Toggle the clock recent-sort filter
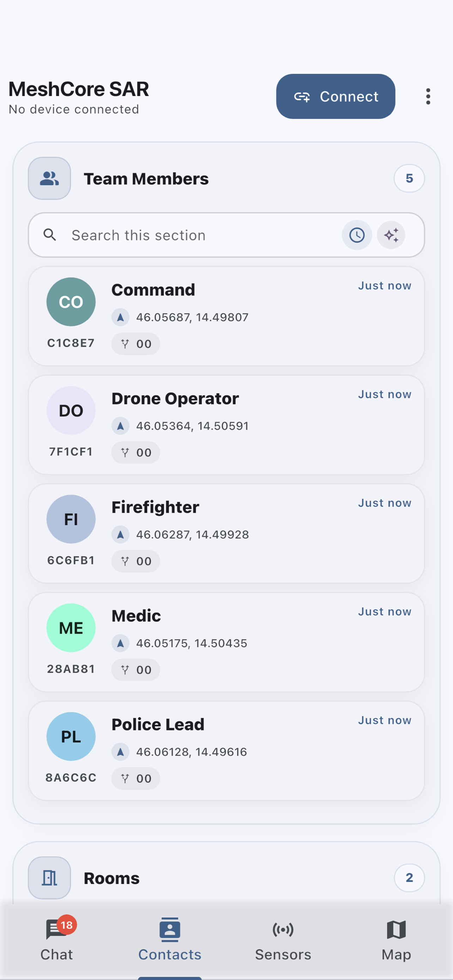Image resolution: width=453 pixels, height=980 pixels. point(357,235)
